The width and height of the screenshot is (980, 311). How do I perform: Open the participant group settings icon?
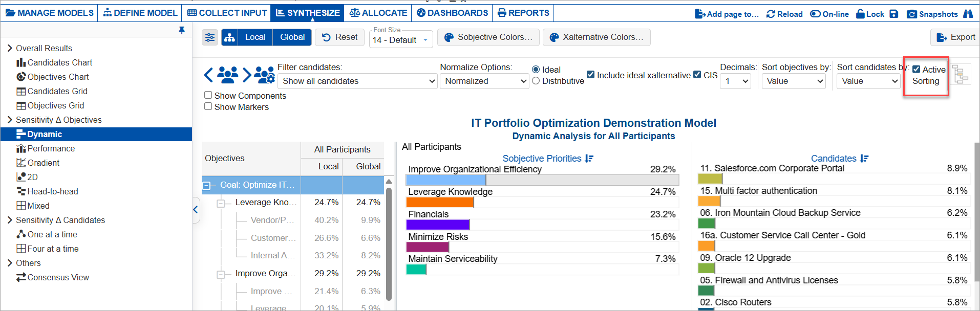[x=264, y=75]
